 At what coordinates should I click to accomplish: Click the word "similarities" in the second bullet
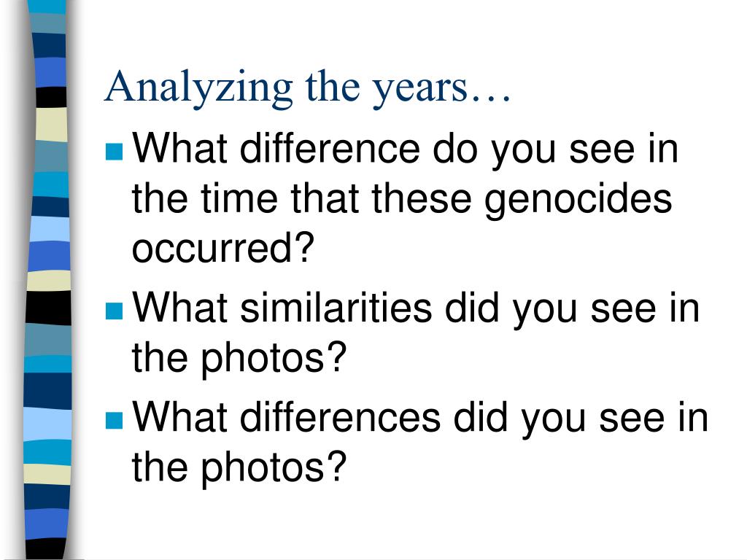pyautogui.click(x=336, y=308)
